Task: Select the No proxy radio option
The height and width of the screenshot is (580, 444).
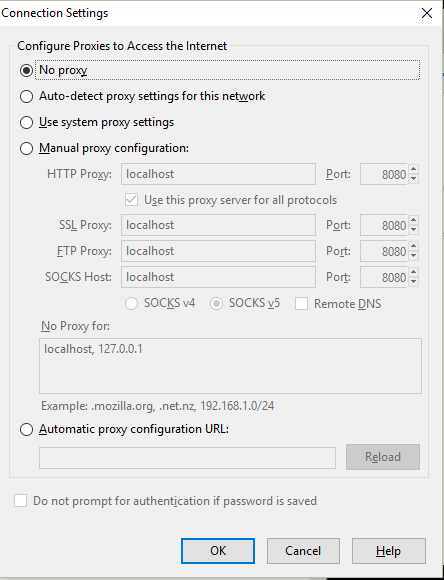Action: click(x=26, y=70)
